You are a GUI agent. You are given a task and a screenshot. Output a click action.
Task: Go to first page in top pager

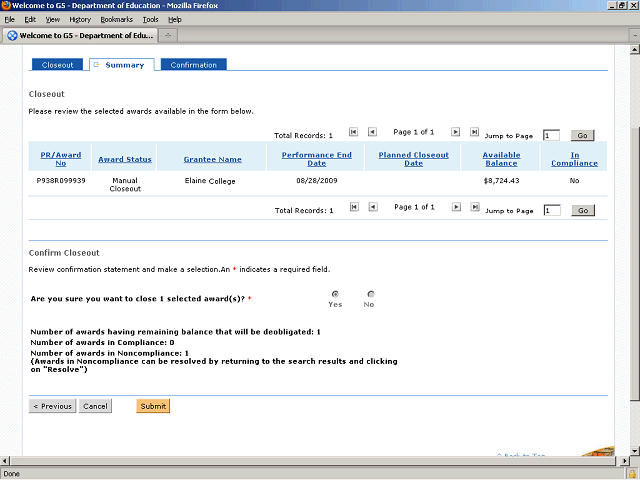pos(353,132)
